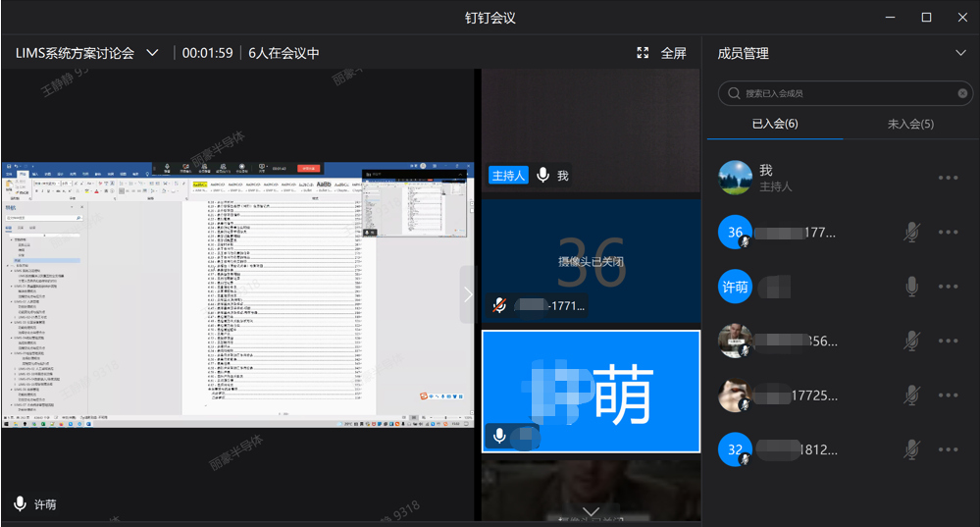Open more options for member 17725...
980x527 pixels.
point(949,395)
